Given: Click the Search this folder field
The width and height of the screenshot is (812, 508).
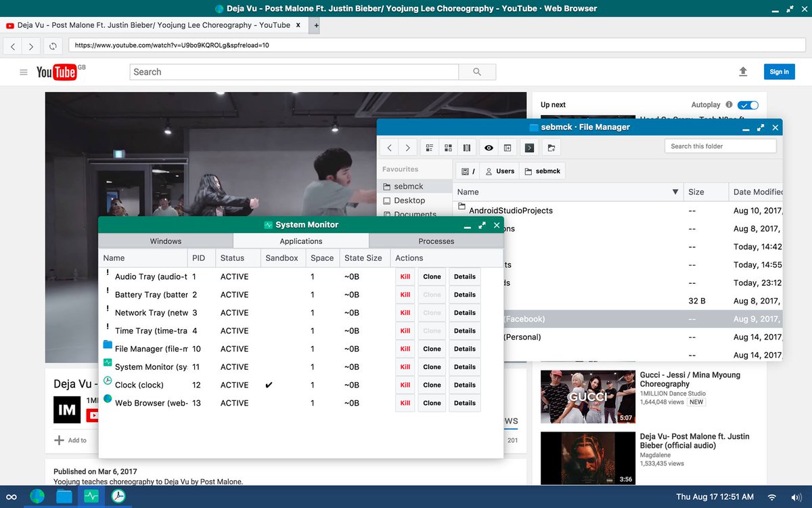Looking at the screenshot, I should pos(720,146).
